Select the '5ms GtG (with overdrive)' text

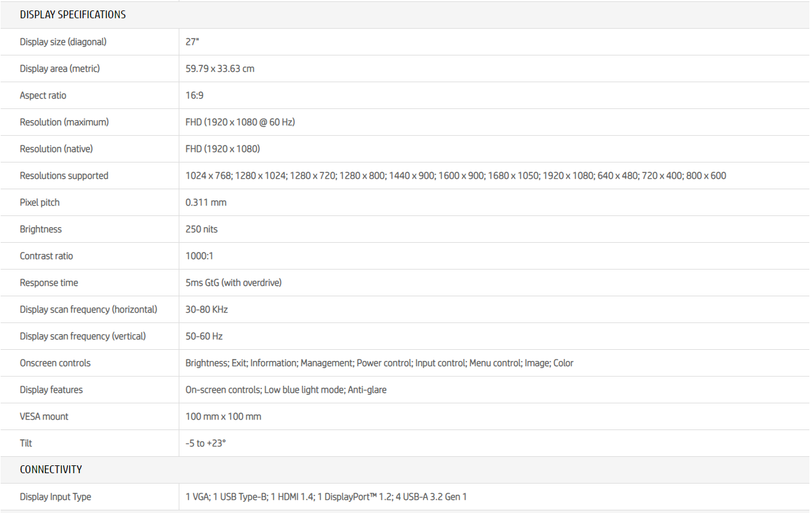click(233, 283)
